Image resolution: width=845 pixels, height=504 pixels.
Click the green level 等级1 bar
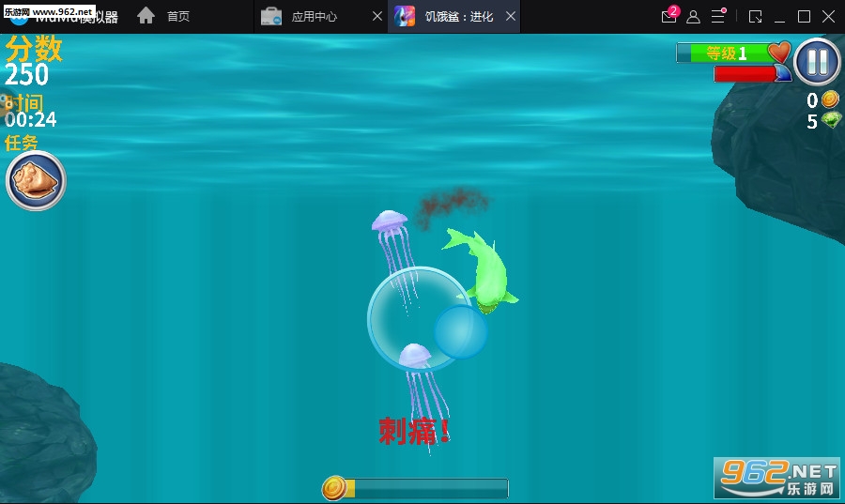click(726, 53)
